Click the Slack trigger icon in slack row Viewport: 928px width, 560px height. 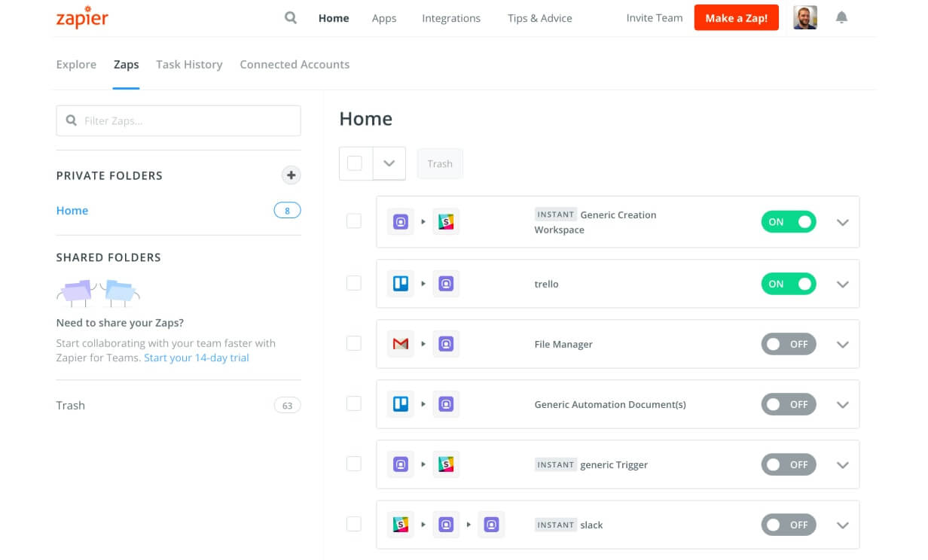[x=401, y=525]
